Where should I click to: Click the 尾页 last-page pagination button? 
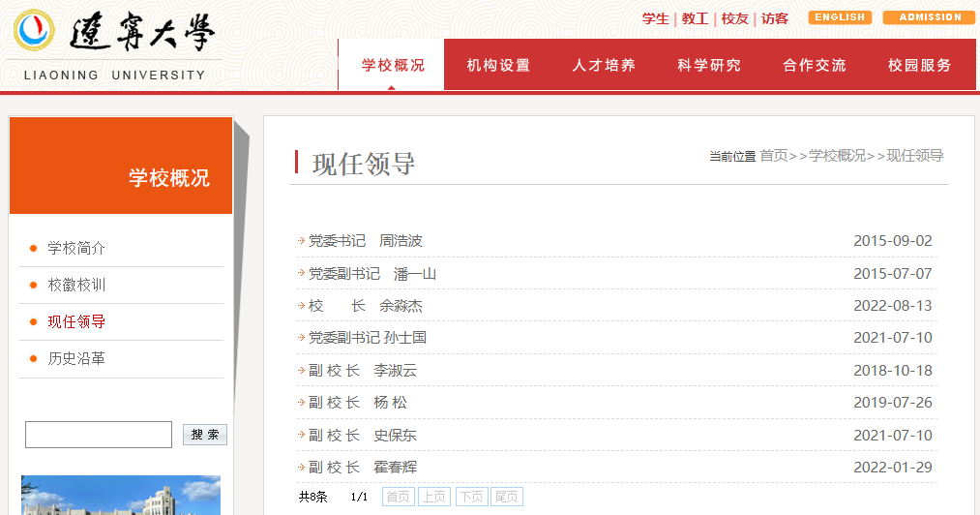point(507,497)
